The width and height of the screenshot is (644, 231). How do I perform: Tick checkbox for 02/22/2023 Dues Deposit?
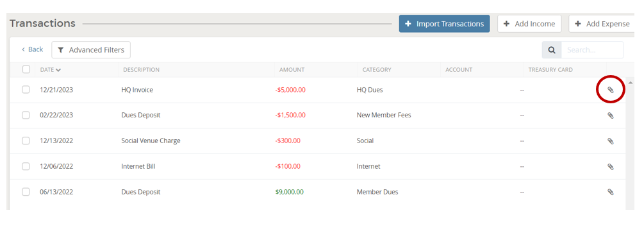pyautogui.click(x=26, y=115)
